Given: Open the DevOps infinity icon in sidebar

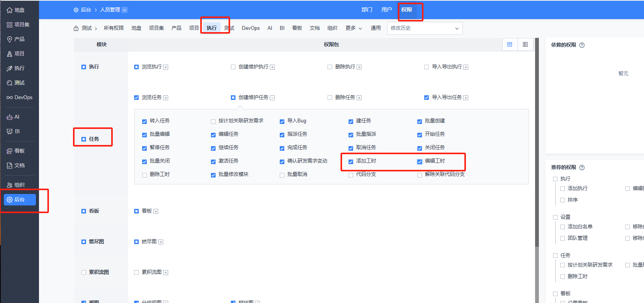Looking at the screenshot, I should click(10, 98).
